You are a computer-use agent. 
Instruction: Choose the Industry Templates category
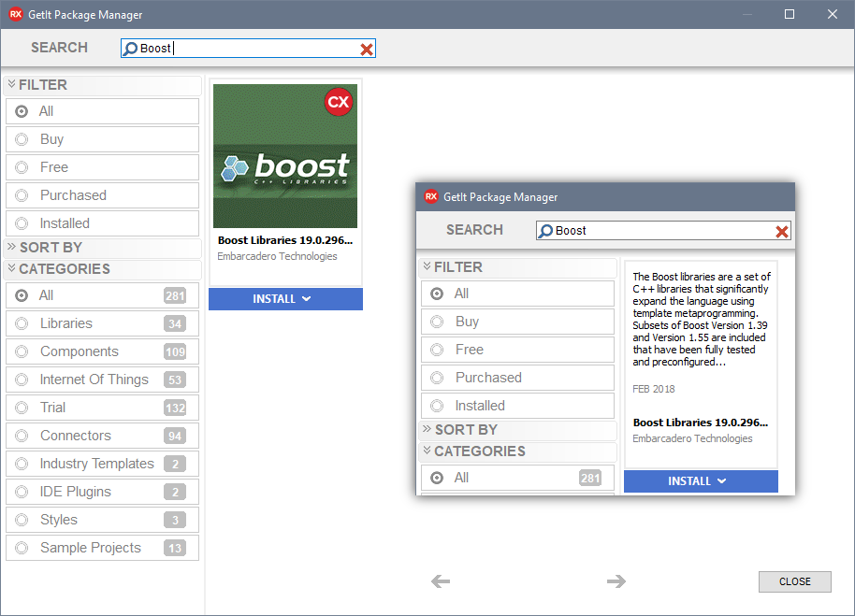pyautogui.click(x=103, y=464)
